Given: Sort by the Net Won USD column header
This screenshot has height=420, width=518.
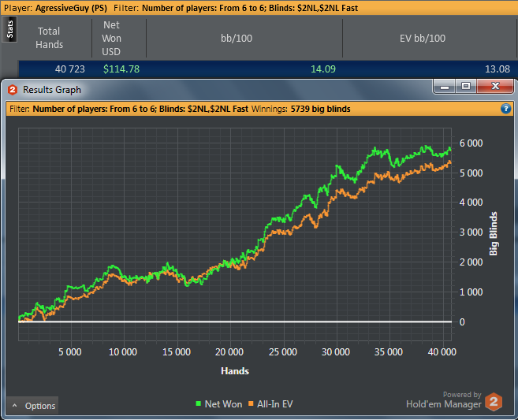Looking at the screenshot, I should (x=111, y=38).
